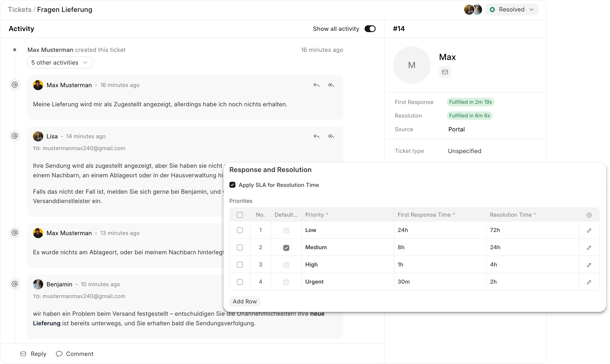
Task: Toggle Show all activity switch
Action: pyautogui.click(x=370, y=29)
